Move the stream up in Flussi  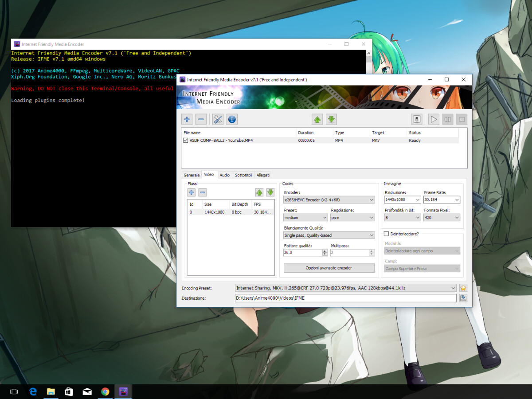[259, 192]
